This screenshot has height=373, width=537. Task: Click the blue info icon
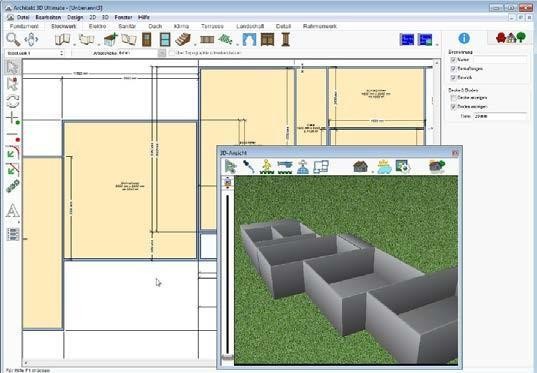(464, 38)
